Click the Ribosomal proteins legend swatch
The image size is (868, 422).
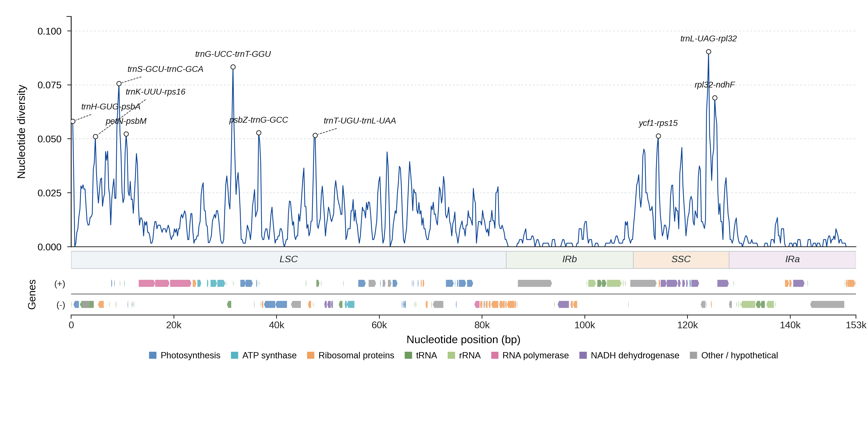point(311,355)
